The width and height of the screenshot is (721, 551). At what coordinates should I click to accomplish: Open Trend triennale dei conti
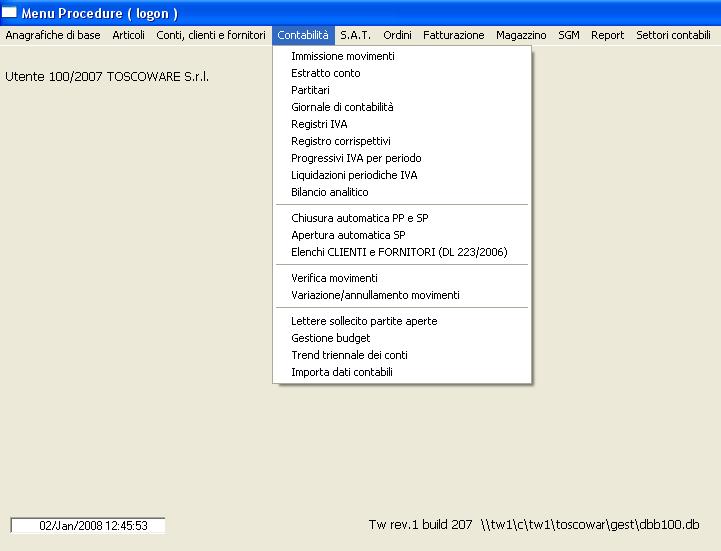(402, 355)
